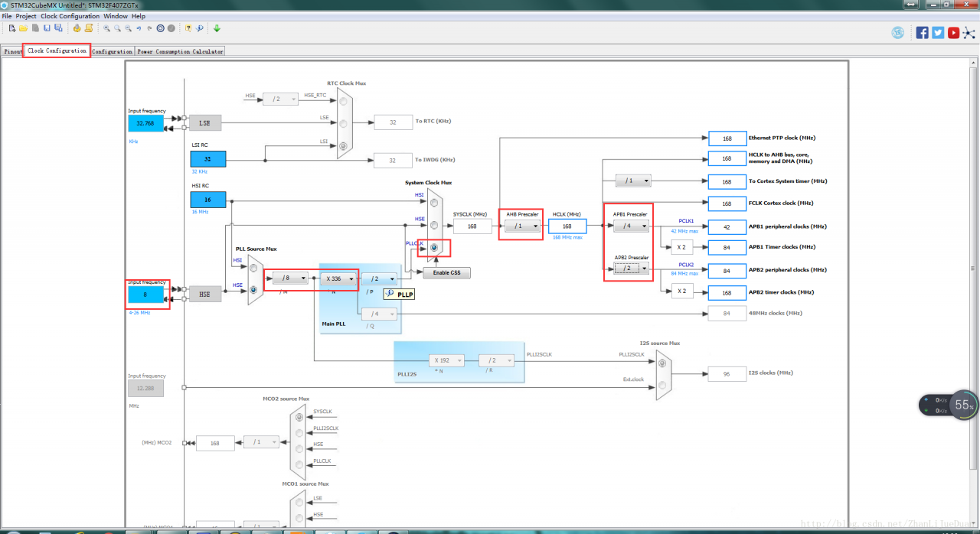Click the New Project toolbar icon
The width and height of the screenshot is (980, 534).
(x=12, y=28)
